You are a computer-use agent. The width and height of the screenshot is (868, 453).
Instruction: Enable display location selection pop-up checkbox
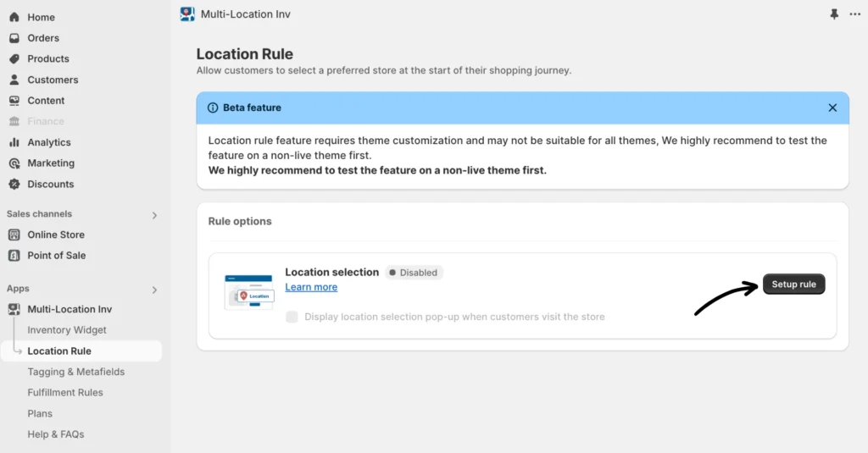point(292,317)
